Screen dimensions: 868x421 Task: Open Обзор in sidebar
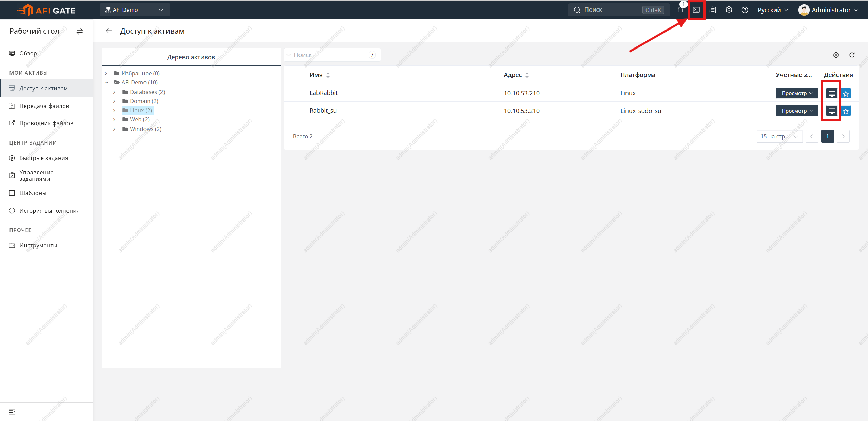pos(46,53)
